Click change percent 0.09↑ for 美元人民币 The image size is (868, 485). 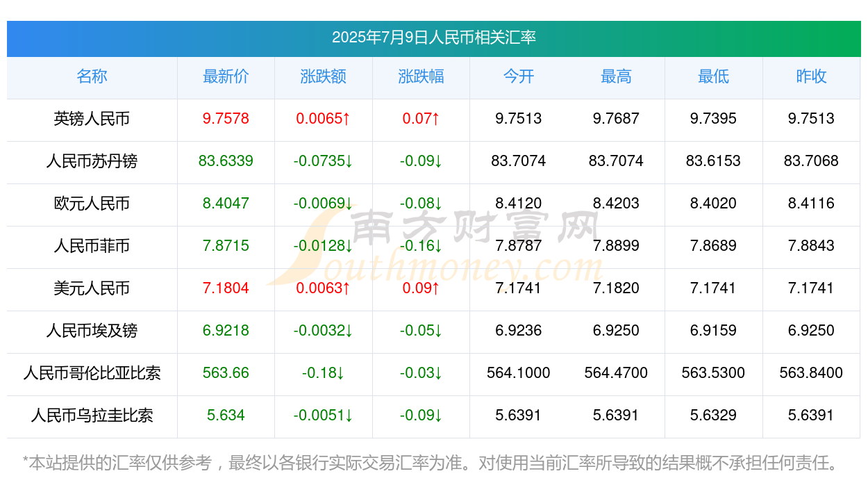coord(421,288)
